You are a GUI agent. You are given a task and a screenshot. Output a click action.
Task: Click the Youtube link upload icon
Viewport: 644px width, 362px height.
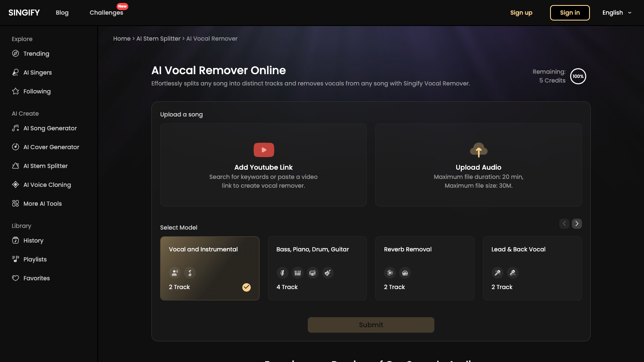coord(263,150)
